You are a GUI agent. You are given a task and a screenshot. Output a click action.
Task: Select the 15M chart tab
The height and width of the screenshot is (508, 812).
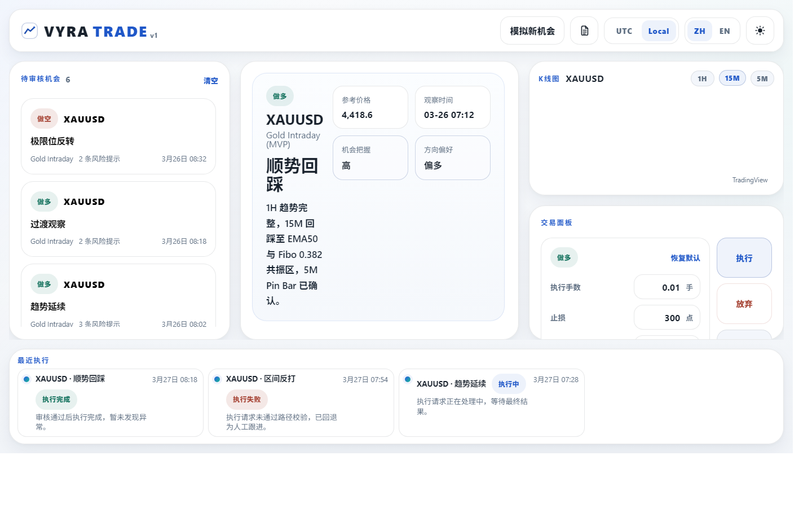(x=732, y=78)
